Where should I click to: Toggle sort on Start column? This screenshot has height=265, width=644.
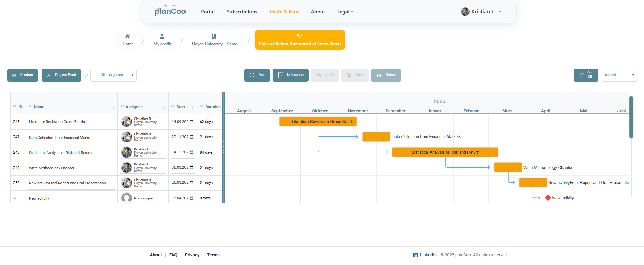pyautogui.click(x=192, y=107)
